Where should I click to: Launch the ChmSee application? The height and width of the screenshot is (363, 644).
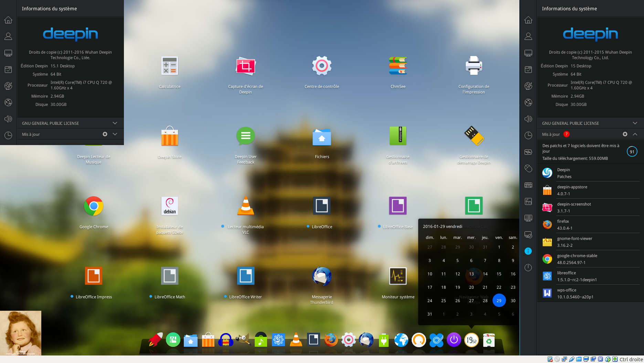coord(398,66)
